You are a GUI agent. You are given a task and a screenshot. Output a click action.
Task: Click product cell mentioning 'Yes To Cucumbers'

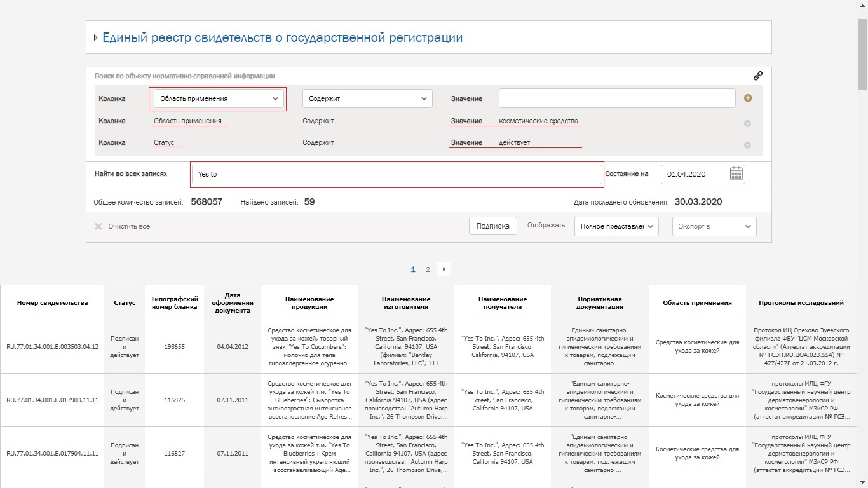[309, 347]
